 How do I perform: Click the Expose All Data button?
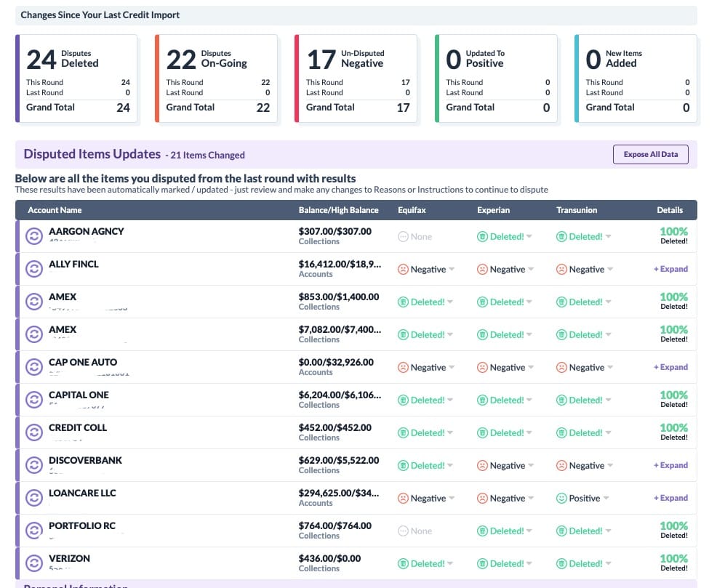tap(650, 154)
